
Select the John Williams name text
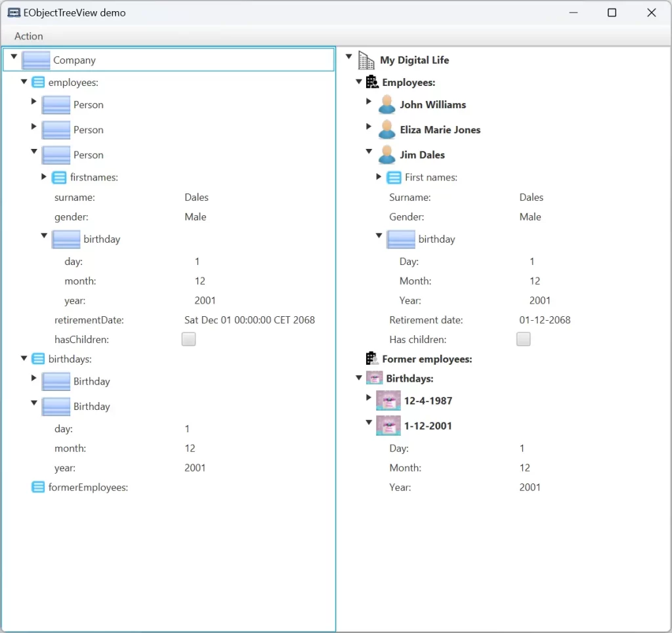(433, 105)
